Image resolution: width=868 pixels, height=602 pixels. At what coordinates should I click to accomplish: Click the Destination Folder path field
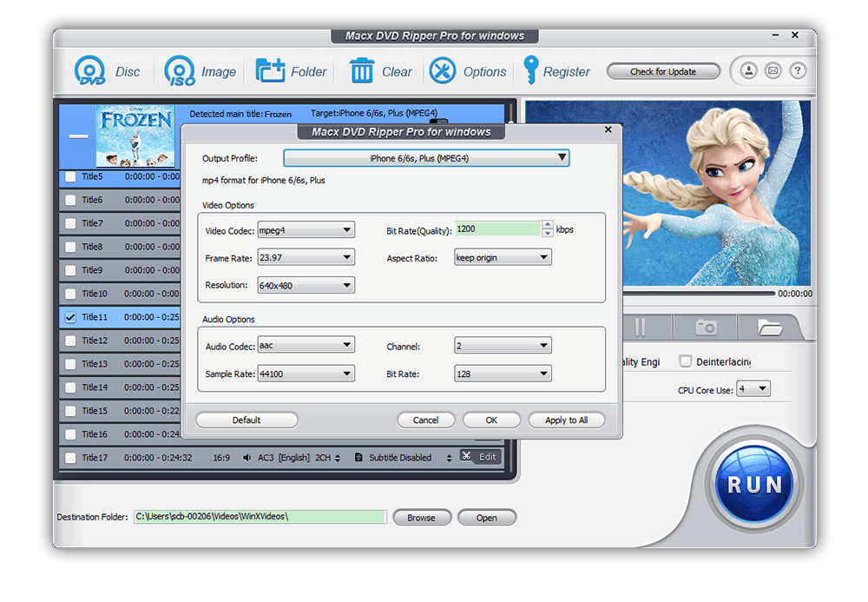(x=260, y=517)
